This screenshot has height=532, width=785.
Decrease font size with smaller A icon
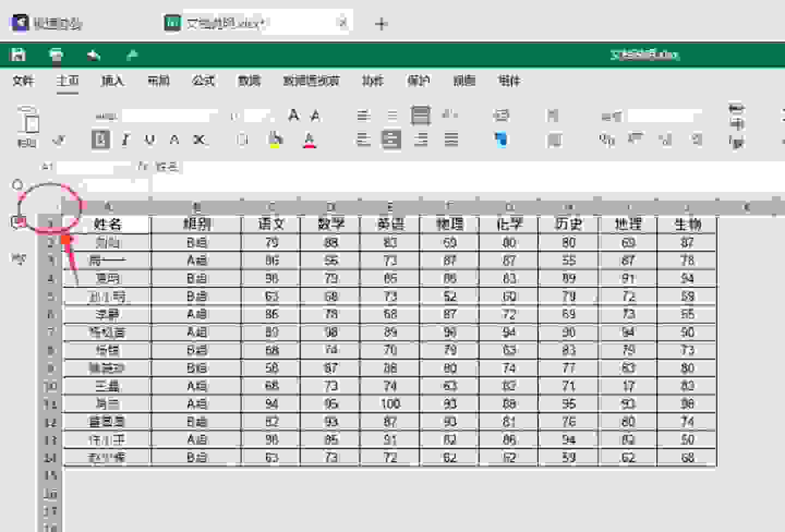coord(315,115)
